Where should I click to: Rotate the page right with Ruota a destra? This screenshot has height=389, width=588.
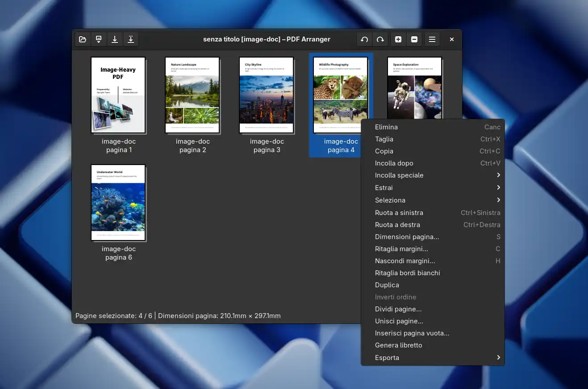point(397,225)
